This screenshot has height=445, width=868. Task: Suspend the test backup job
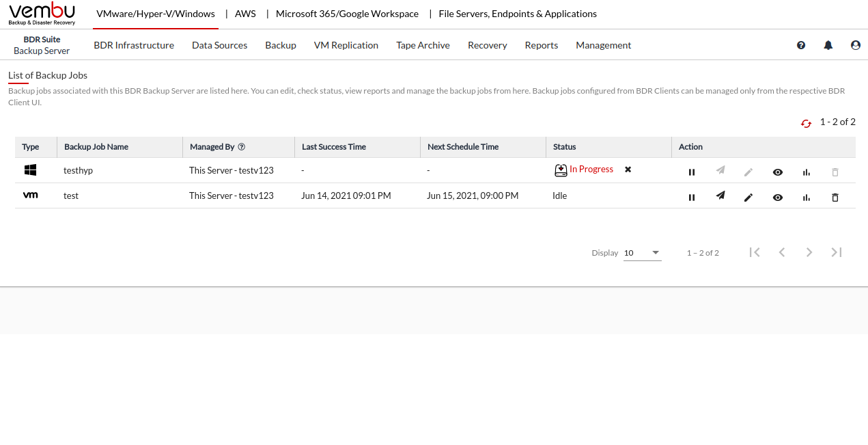692,198
